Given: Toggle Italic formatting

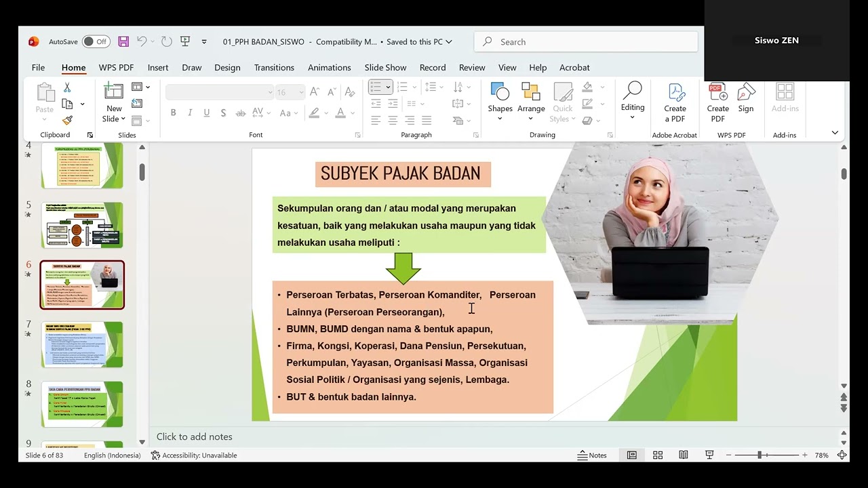Looking at the screenshot, I should coord(190,113).
